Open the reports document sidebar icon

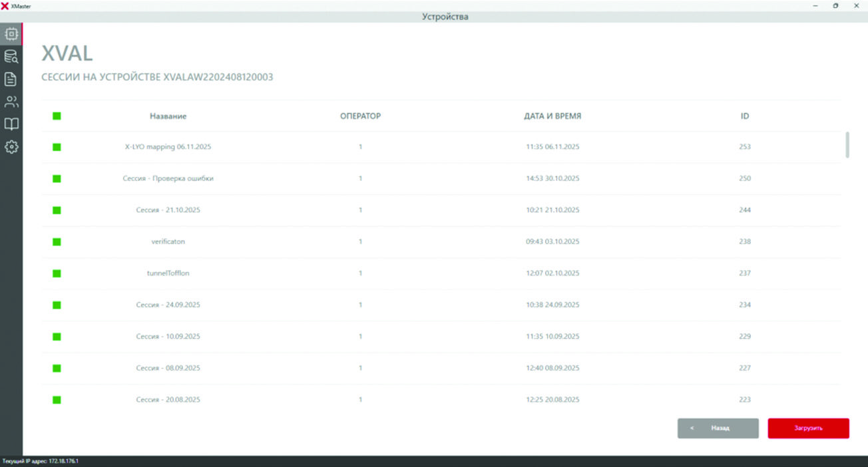coord(11,80)
